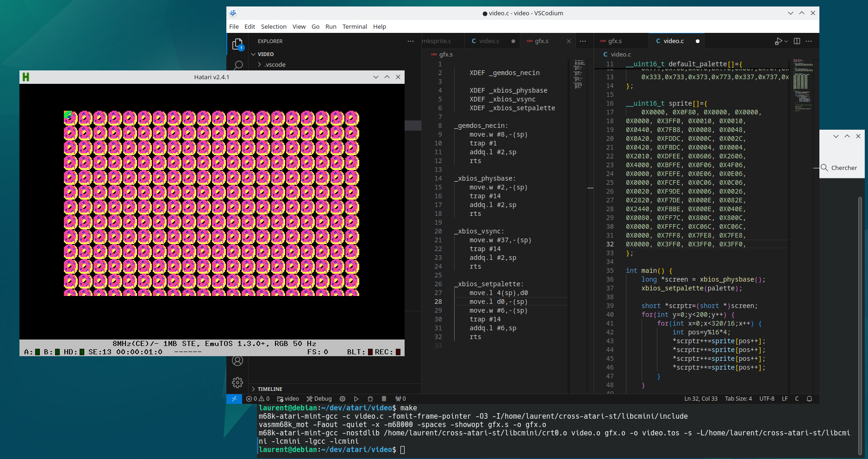Open the Terminal menu
Viewport: 868px width, 459px height.
point(355,26)
